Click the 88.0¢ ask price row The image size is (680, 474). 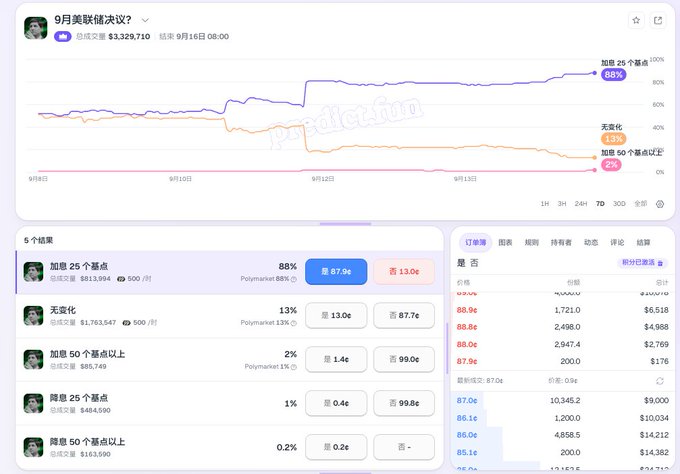coord(562,344)
